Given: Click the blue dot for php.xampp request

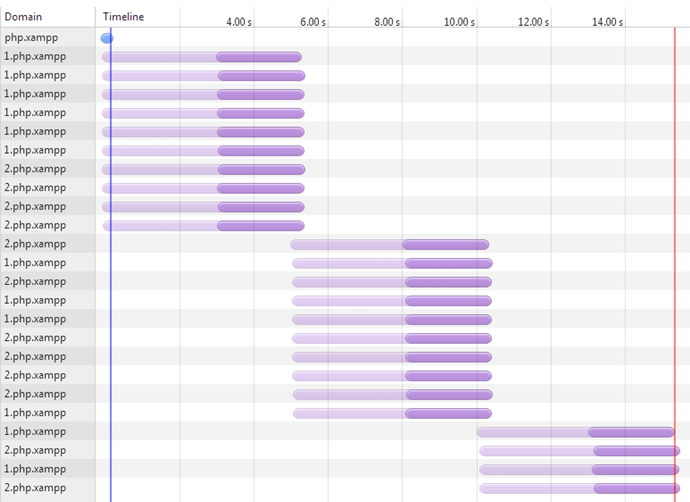Looking at the screenshot, I should 106,38.
